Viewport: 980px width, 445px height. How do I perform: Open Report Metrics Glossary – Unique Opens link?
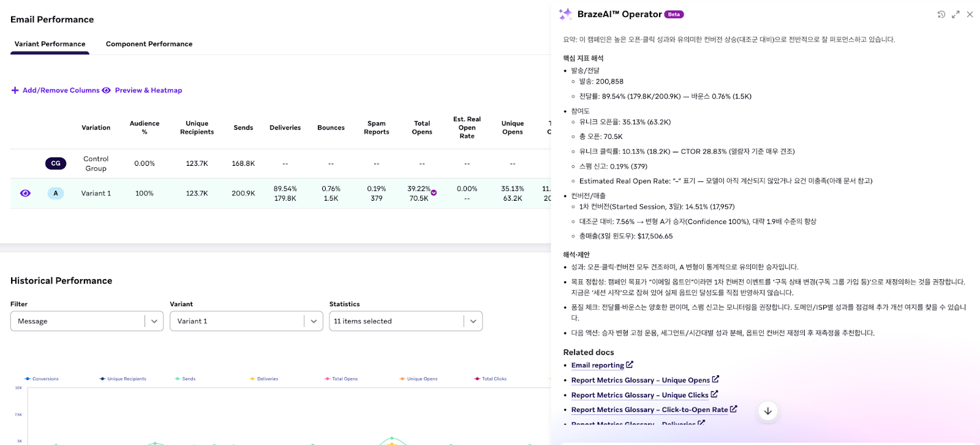coord(641,380)
